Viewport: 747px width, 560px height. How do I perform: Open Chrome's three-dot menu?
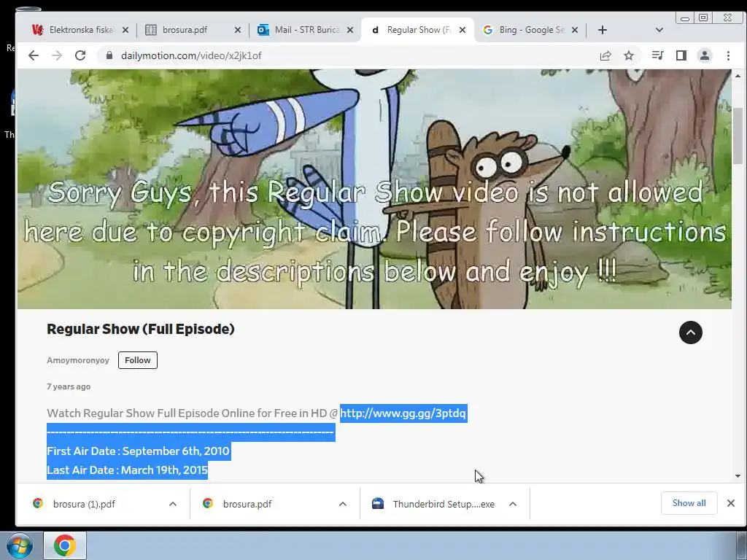728,55
